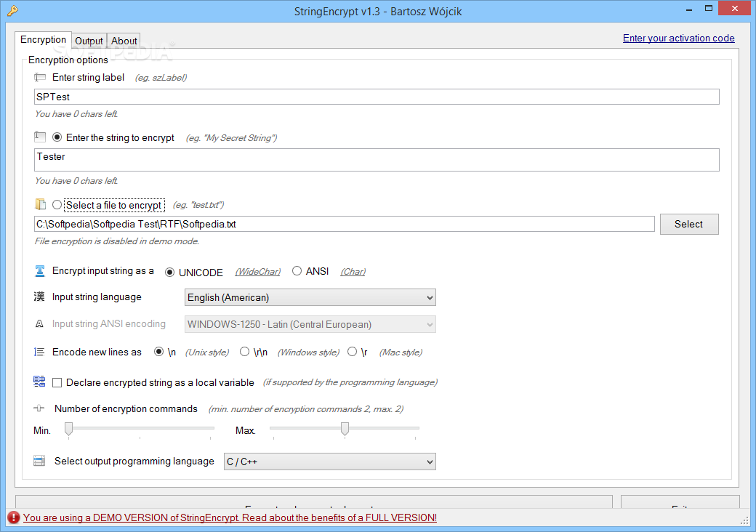Viewport: 756px width, 532px height.
Task: Open the Input string language dropdown
Action: 310,297
